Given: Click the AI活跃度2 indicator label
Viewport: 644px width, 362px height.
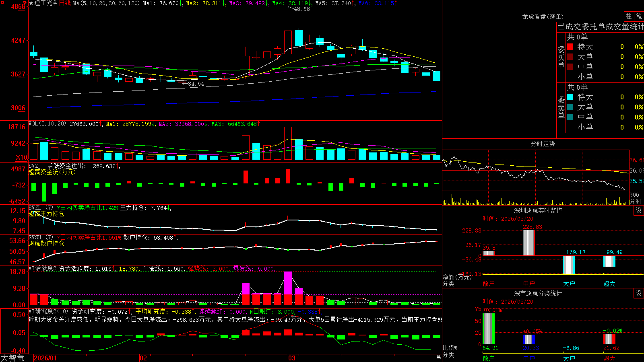Looking at the screenshot, I should [43, 268].
